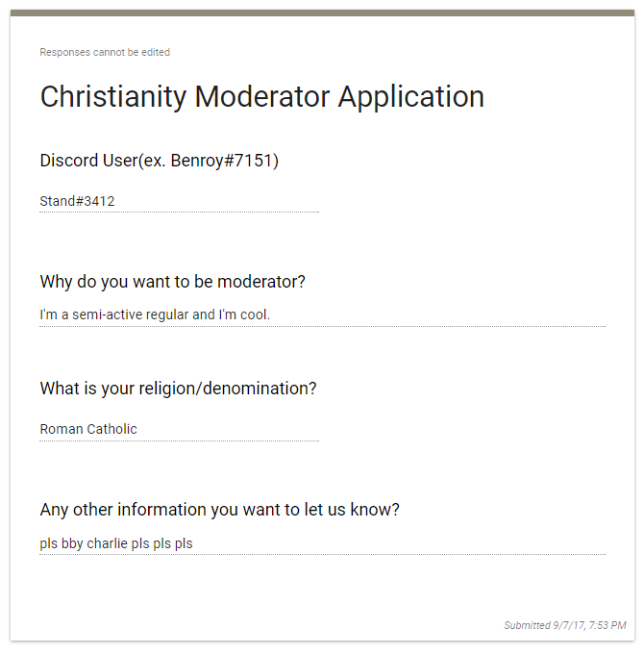Viewport: 644px width, 654px height.
Task: Select the "Why do you want to be moderator?" answer field
Action: [322, 314]
